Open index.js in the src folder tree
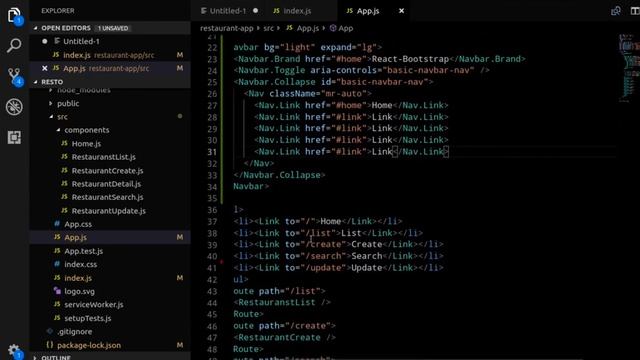The width and height of the screenshot is (640, 360). pyautogui.click(x=78, y=278)
